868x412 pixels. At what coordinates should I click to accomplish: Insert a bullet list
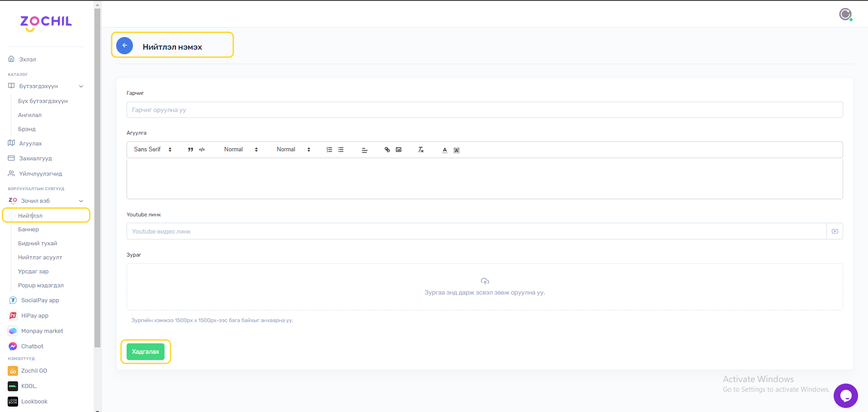tap(341, 150)
